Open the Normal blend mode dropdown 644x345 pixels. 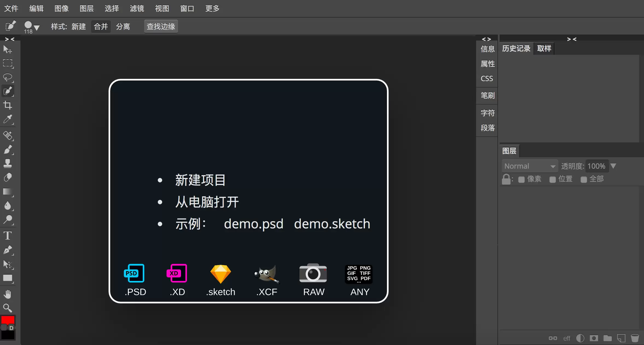530,166
